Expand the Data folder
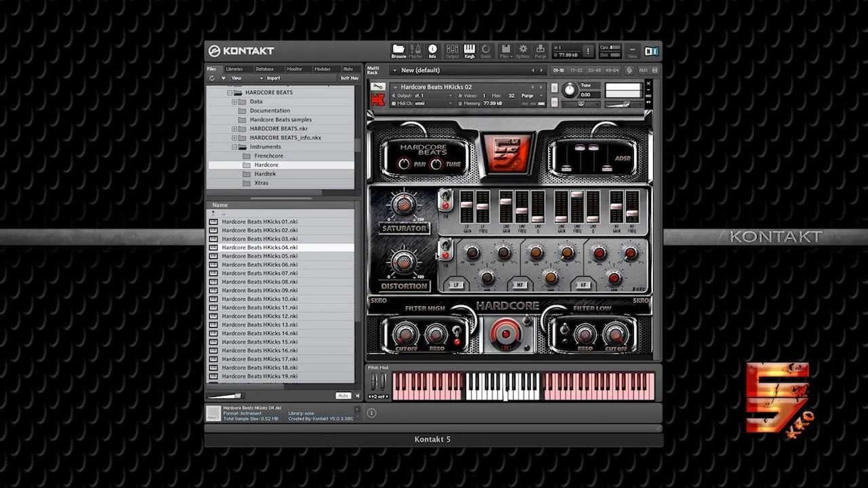 pyautogui.click(x=235, y=102)
